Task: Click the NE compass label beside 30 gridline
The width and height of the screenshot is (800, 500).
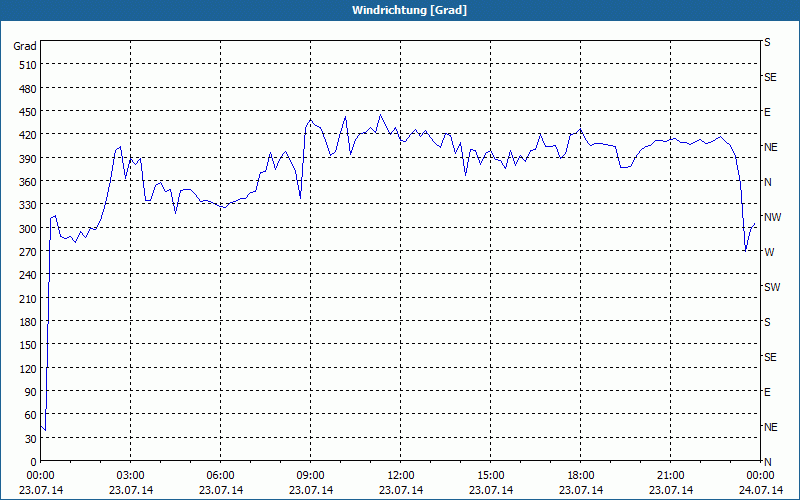Action: [x=770, y=427]
